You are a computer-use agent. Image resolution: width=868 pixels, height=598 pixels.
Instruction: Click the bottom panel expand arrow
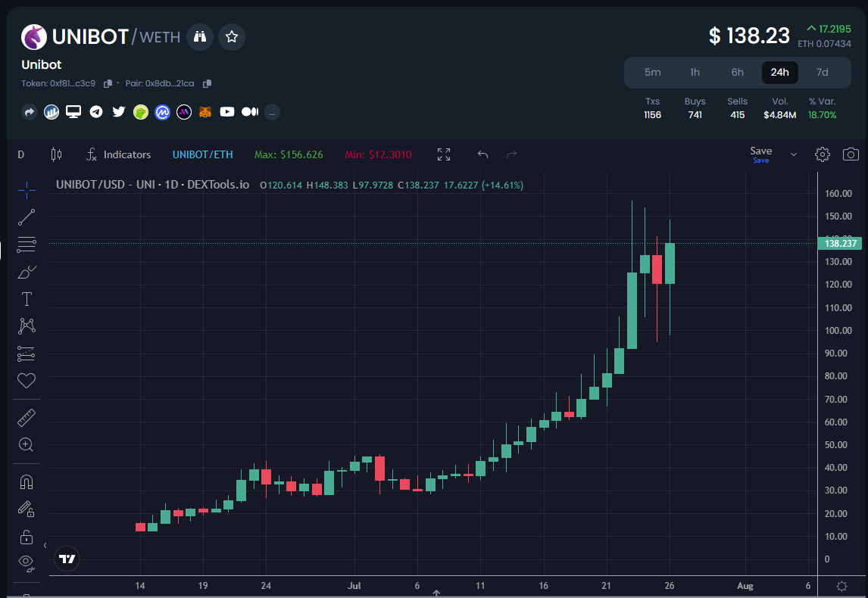click(x=436, y=593)
